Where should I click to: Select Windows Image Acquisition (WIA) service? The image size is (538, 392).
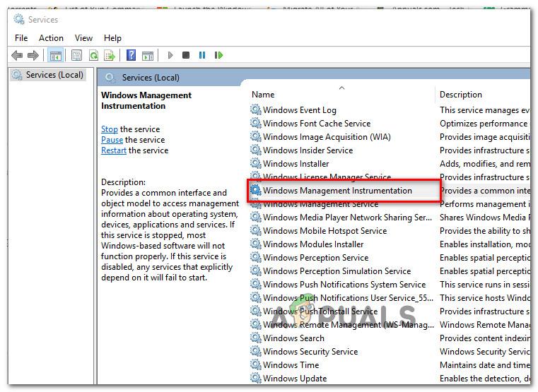320,137
